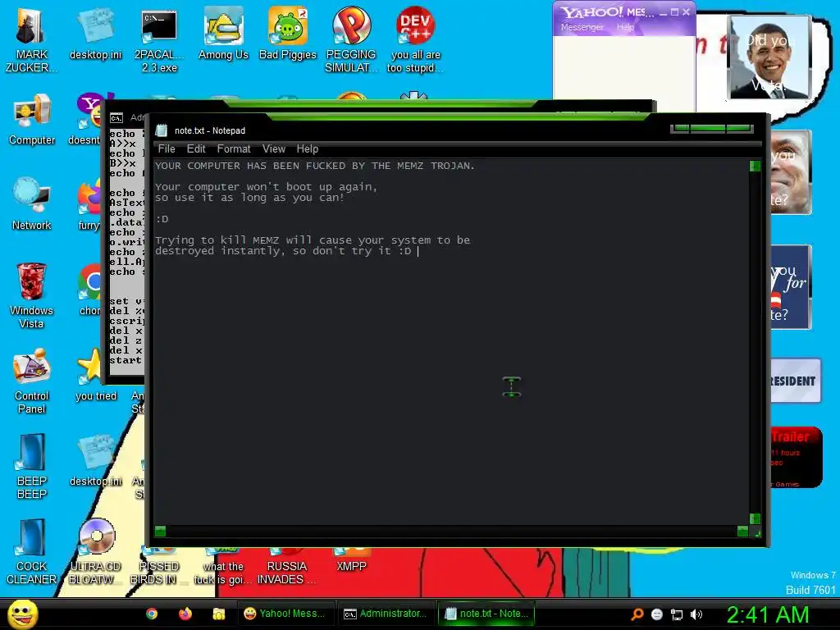
Task: Switch to Yahoo! Mess... taskbar button
Action: coord(285,614)
